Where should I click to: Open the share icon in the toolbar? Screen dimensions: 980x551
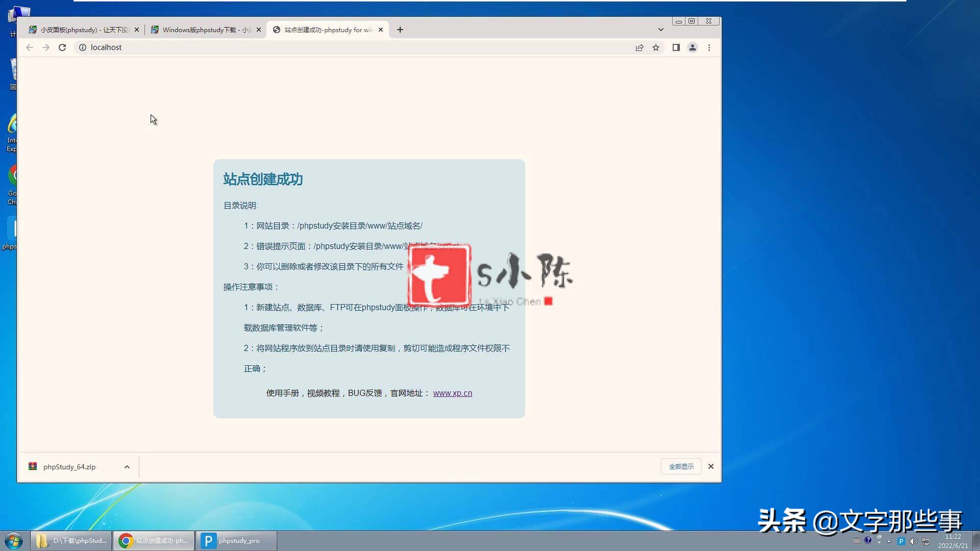coord(639,47)
